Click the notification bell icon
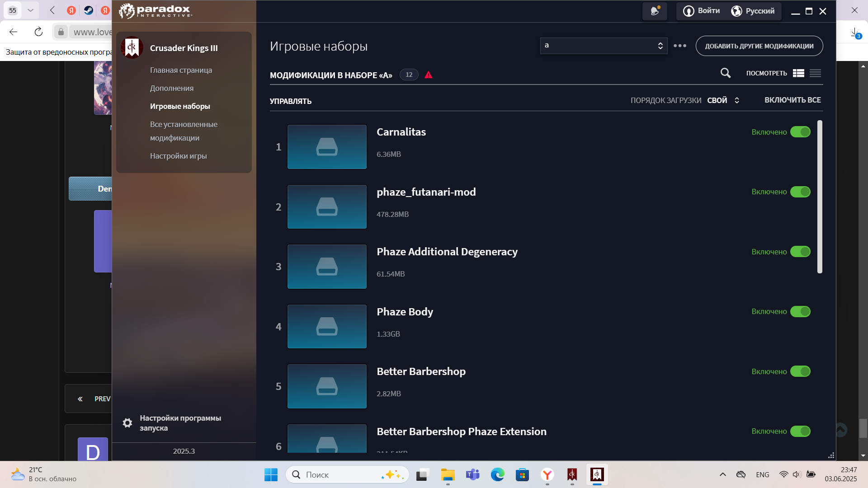868x488 pixels. tap(654, 11)
